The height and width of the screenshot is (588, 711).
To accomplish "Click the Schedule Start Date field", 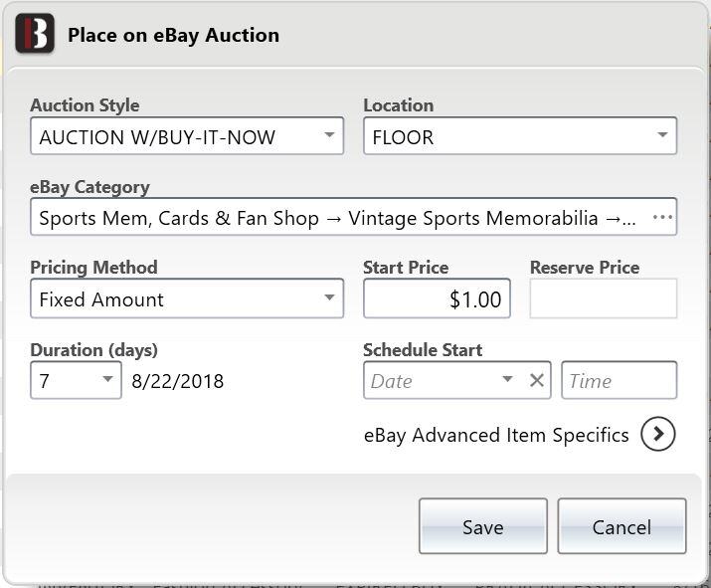I will click(431, 380).
